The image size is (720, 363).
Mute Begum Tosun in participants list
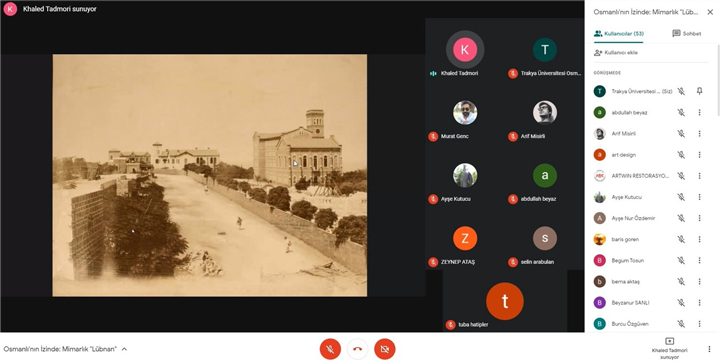[681, 260]
